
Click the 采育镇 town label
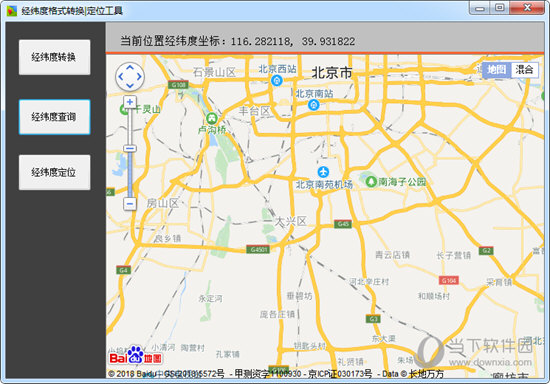pos(499,282)
